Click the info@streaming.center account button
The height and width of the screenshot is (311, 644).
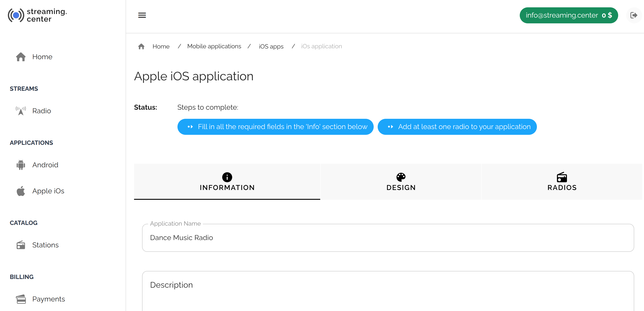[x=569, y=15]
